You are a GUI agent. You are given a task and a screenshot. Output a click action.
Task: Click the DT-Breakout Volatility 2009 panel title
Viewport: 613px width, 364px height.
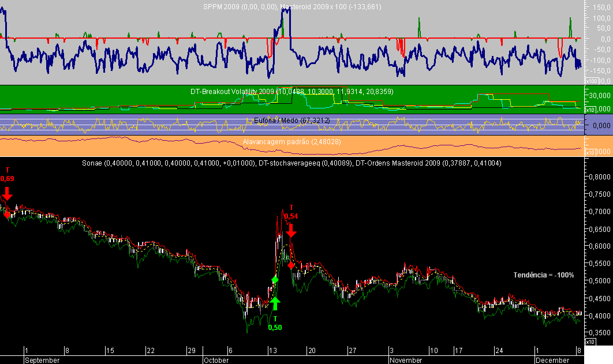(292, 91)
